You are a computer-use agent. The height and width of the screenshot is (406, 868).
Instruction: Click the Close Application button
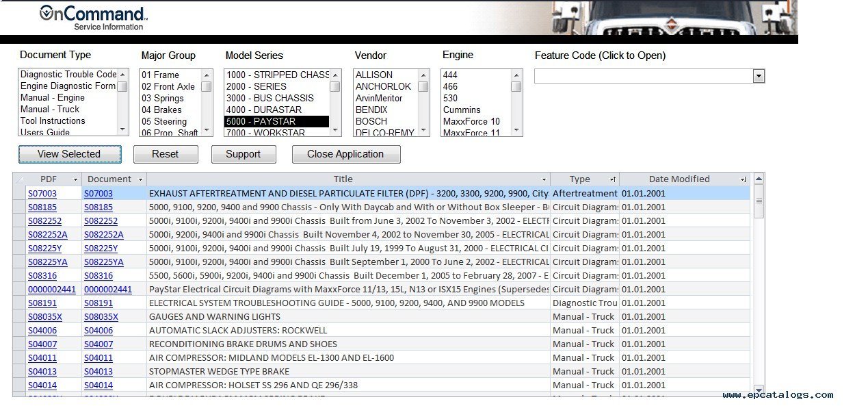pyautogui.click(x=345, y=154)
